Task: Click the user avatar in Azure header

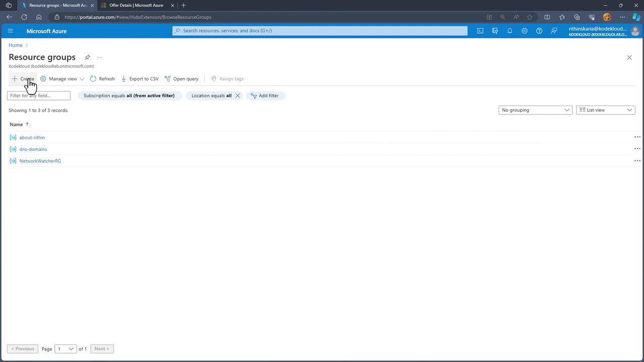Action: click(635, 31)
